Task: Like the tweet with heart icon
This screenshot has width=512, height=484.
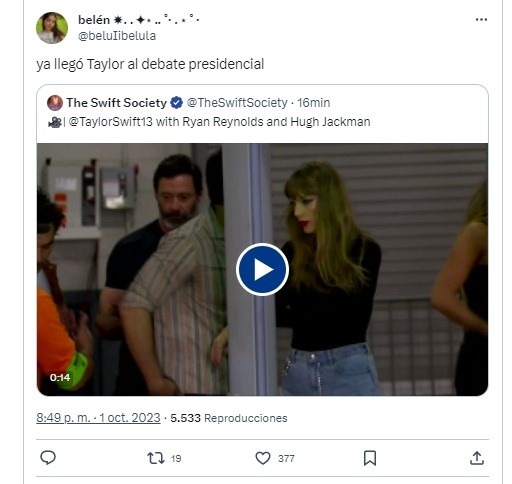Action: pos(263,458)
